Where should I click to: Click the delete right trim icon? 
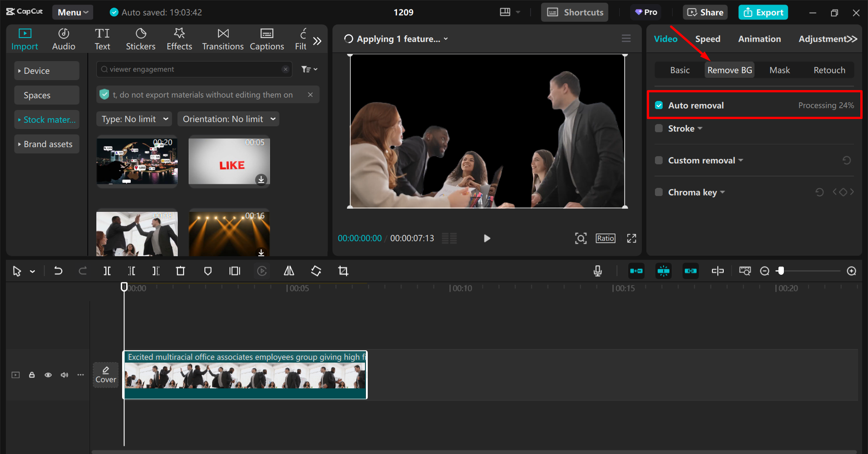pyautogui.click(x=156, y=271)
